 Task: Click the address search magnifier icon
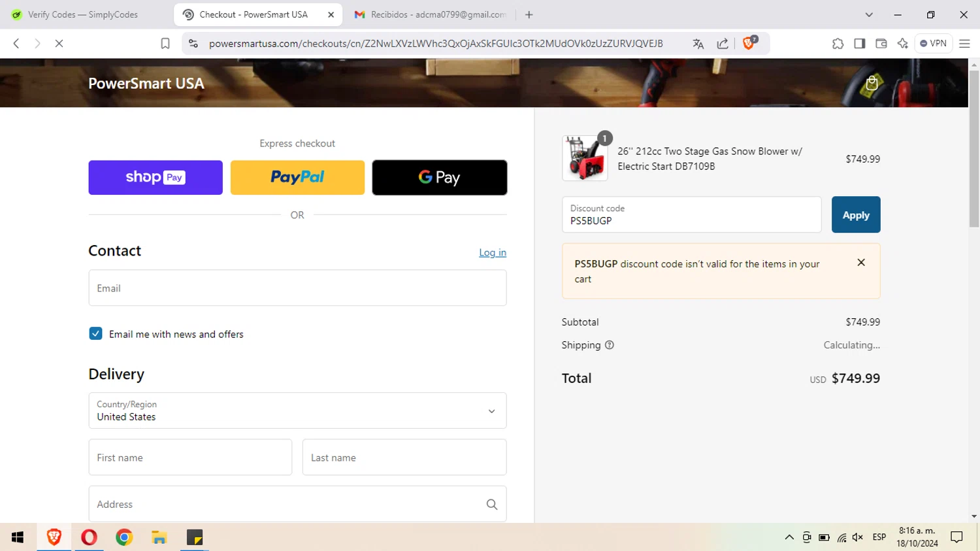pos(492,505)
